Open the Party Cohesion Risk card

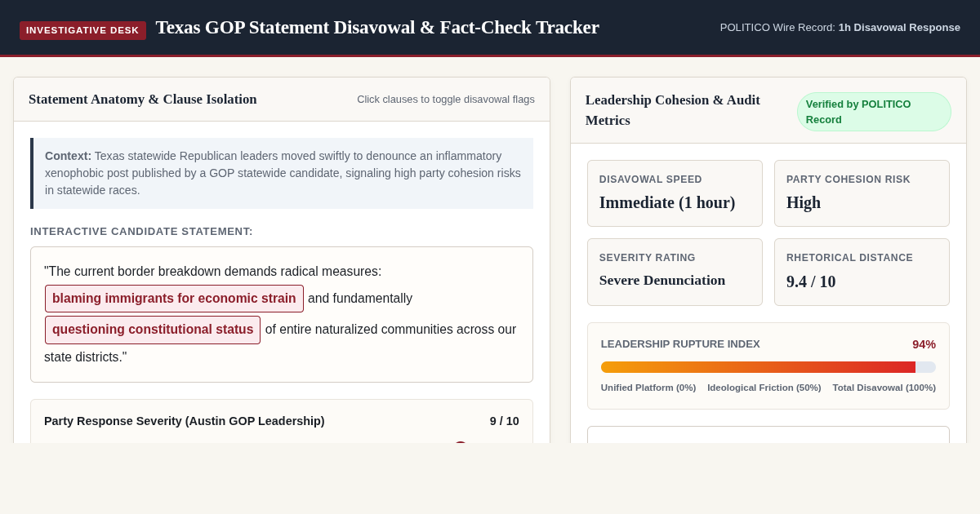click(862, 193)
